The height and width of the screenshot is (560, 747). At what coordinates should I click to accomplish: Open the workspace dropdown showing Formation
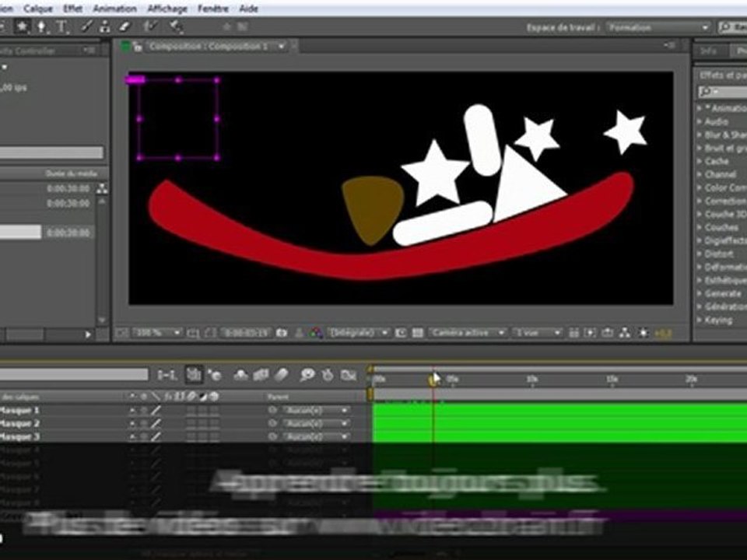tap(658, 28)
